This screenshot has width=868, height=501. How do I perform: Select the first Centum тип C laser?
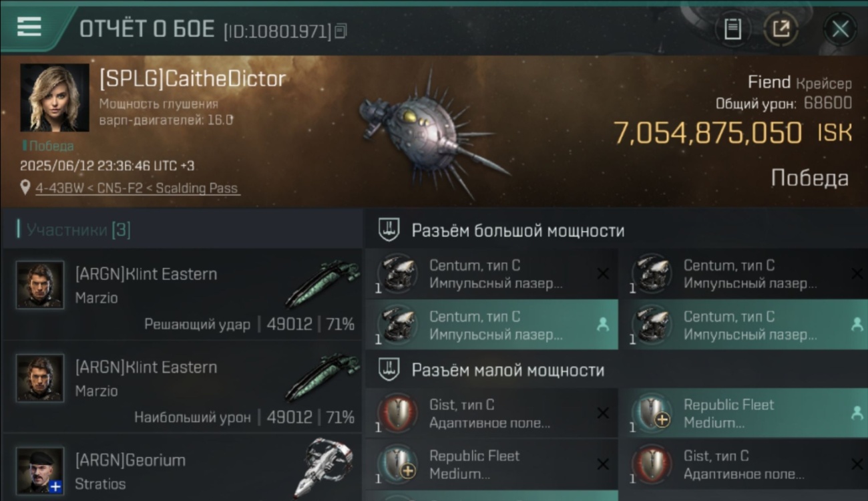point(491,274)
